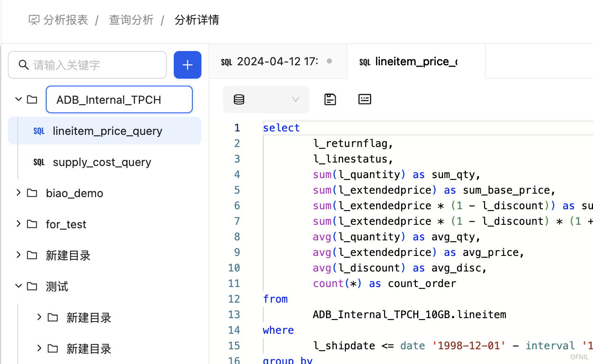Expand second 新建目录 subfolder under 测试

tap(39, 348)
